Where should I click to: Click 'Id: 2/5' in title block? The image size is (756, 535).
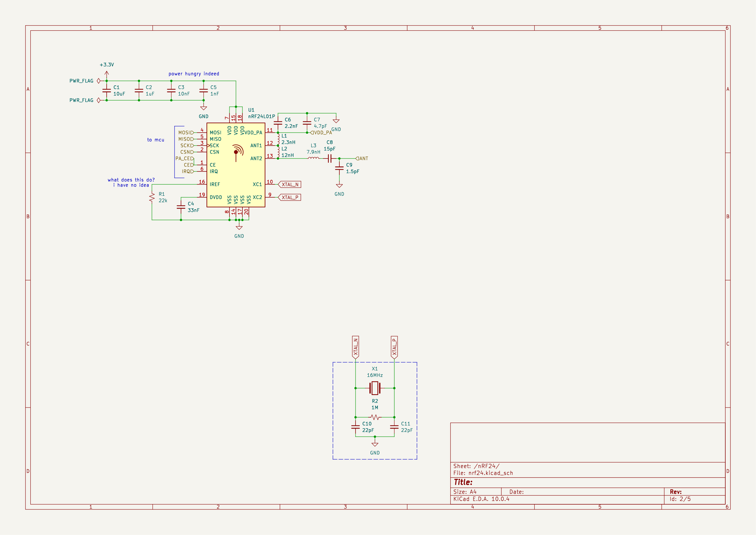tap(680, 499)
